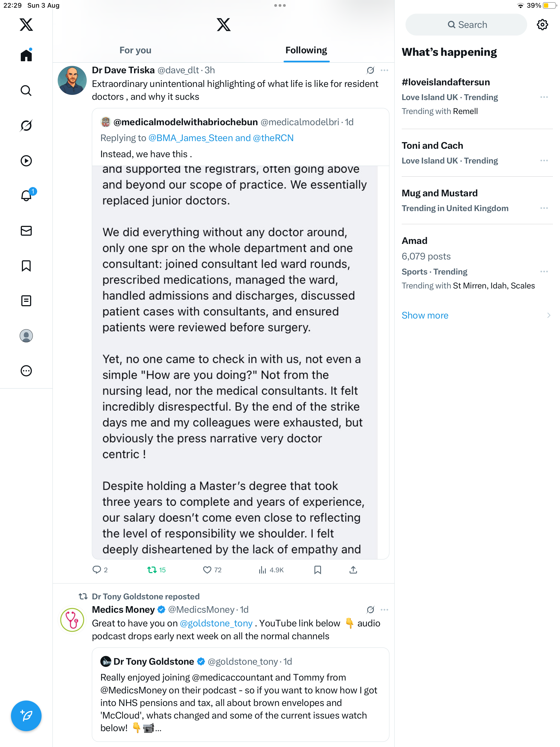The image size is (560, 747).
Task: Open Messages envelope in sidebar
Action: tap(26, 231)
